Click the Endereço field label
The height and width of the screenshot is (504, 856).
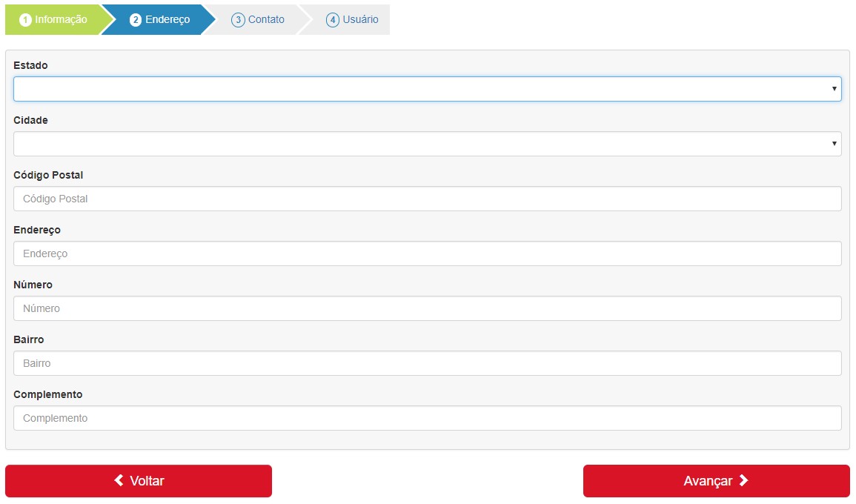tap(37, 231)
